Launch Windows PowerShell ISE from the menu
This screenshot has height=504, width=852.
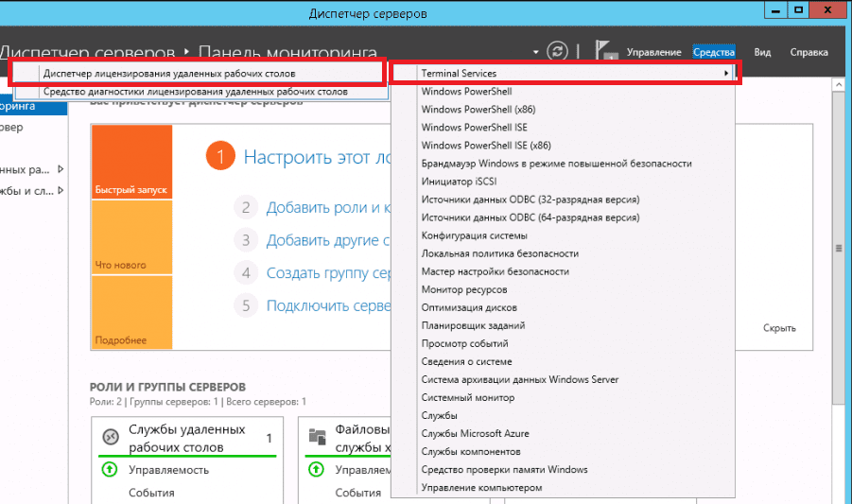click(x=474, y=128)
